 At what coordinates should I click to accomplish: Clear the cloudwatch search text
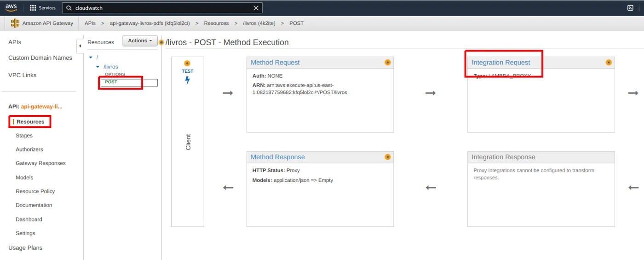[256, 8]
